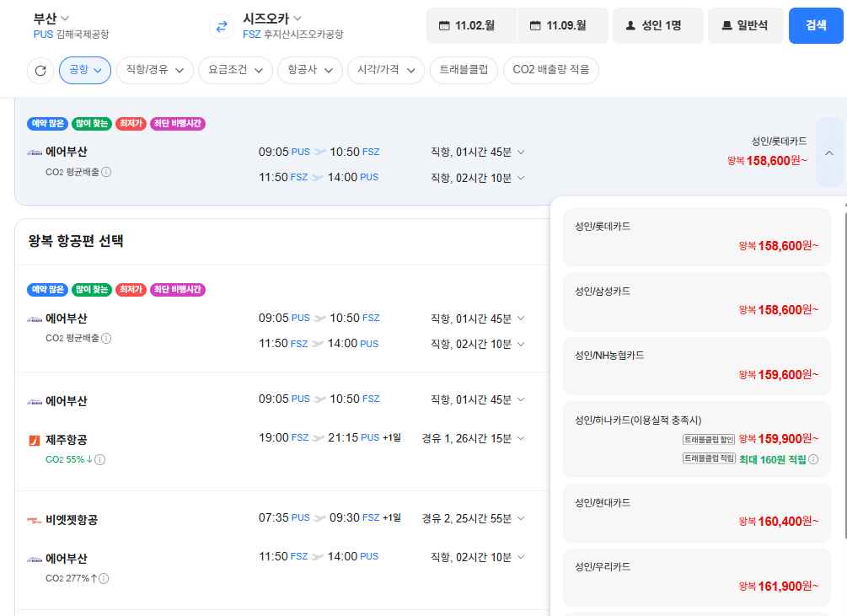Click 제주항공 airline logo
Screen dimensions: 847x616
point(35,441)
